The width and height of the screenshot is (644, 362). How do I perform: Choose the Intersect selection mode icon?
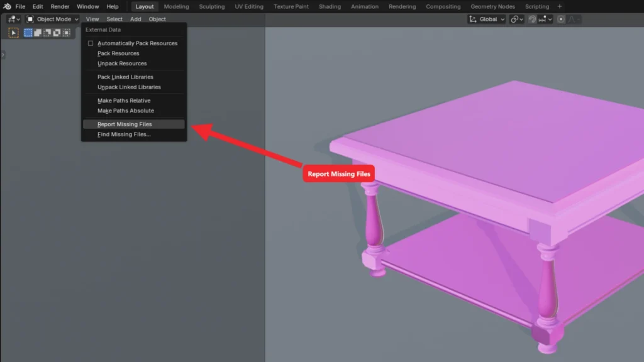click(x=66, y=33)
